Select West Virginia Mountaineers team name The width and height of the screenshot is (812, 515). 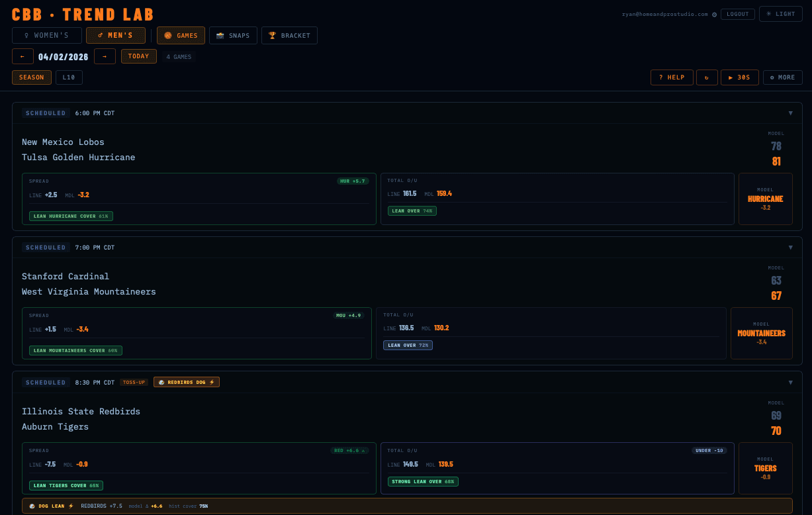pyautogui.click(x=89, y=291)
